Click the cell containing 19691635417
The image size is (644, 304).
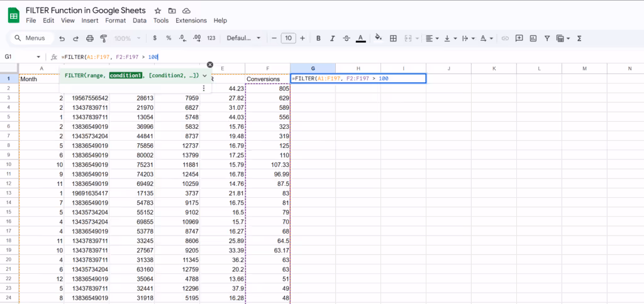87,193
